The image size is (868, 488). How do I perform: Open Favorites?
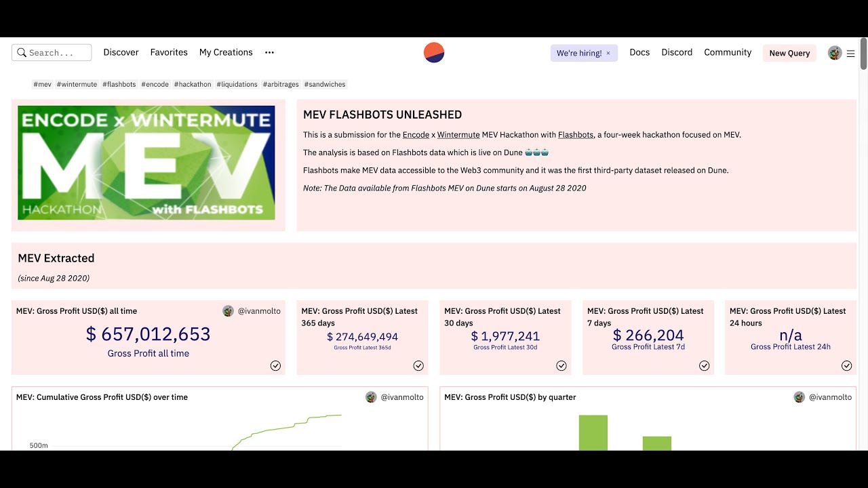point(169,52)
